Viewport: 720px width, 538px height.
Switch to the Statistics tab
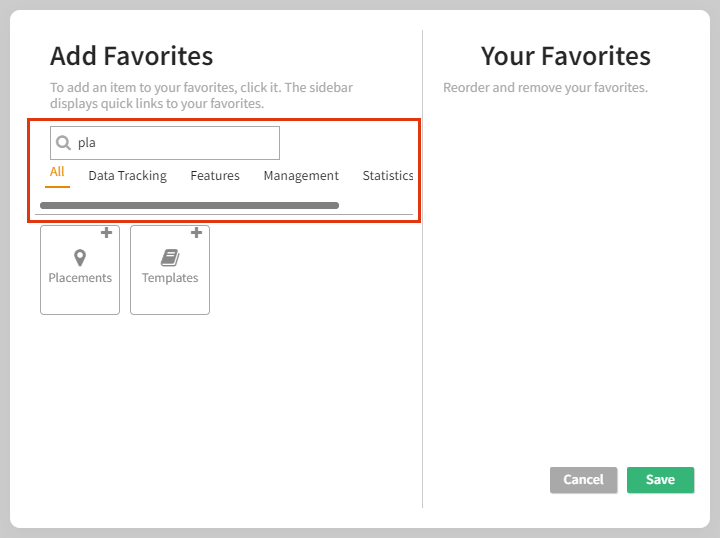point(388,176)
